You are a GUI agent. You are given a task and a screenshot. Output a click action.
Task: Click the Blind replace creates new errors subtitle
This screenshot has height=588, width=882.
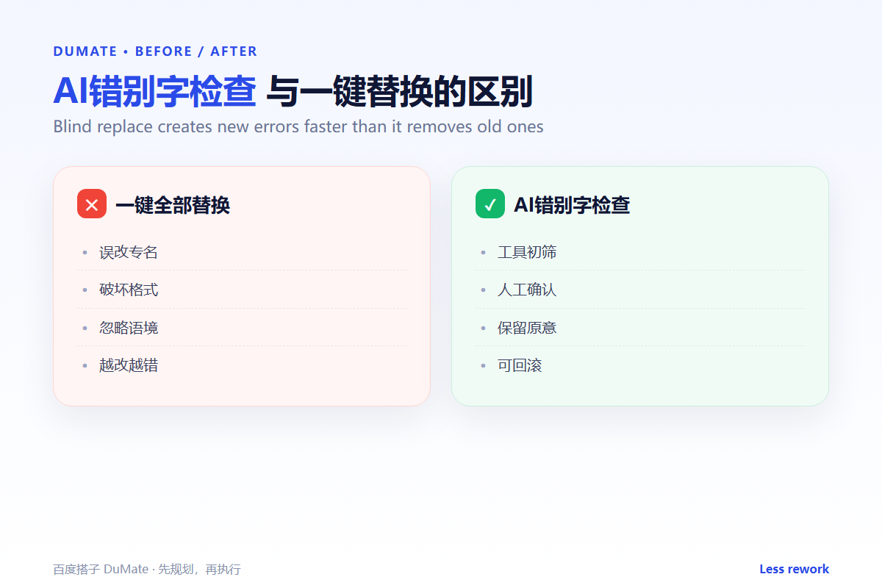[298, 126]
